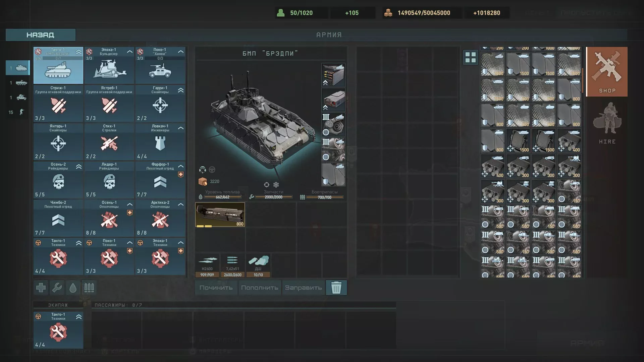Screen dimensions: 644x362
Task: Click the heal all plus icon
Action: 41,288
